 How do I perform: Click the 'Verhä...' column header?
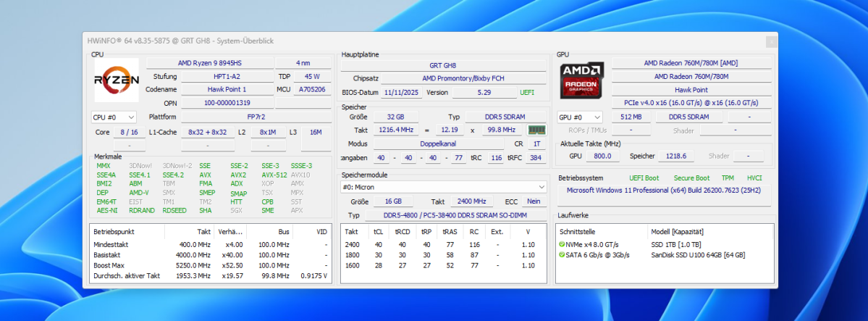(229, 232)
